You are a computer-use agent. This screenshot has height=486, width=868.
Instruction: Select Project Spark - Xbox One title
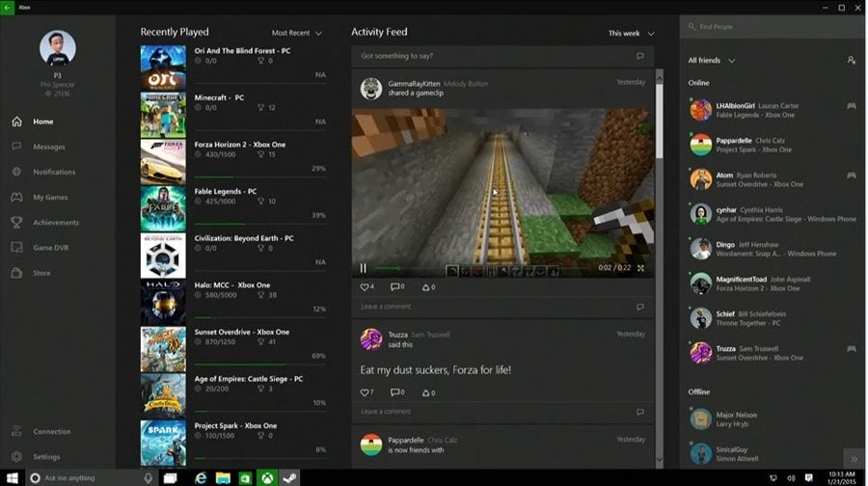pyautogui.click(x=235, y=425)
